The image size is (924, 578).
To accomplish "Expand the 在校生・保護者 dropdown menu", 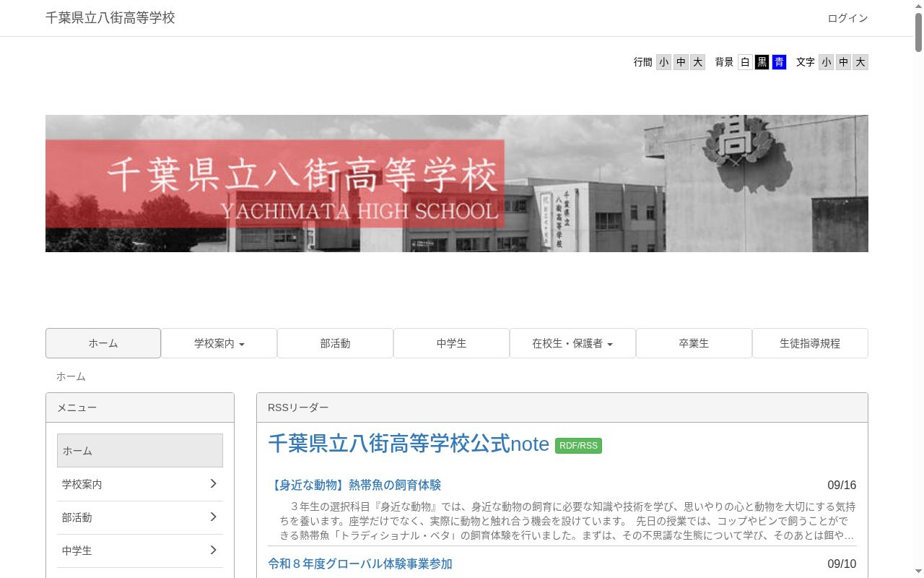I will pyautogui.click(x=572, y=343).
